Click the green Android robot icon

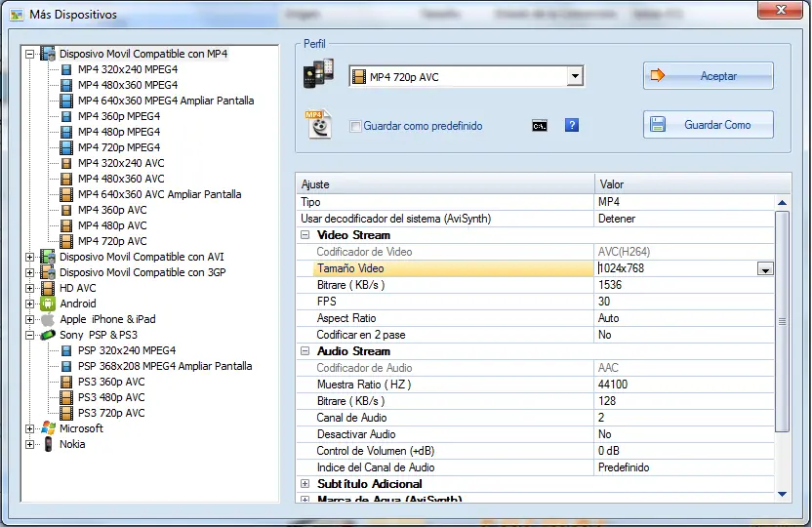pyautogui.click(x=48, y=304)
